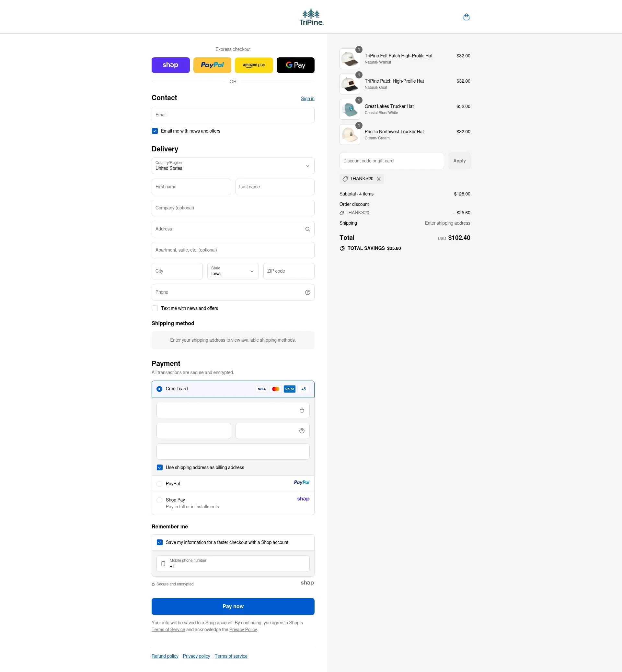Uncheck Email me with news and offers
The image size is (622, 672).
[x=155, y=131]
